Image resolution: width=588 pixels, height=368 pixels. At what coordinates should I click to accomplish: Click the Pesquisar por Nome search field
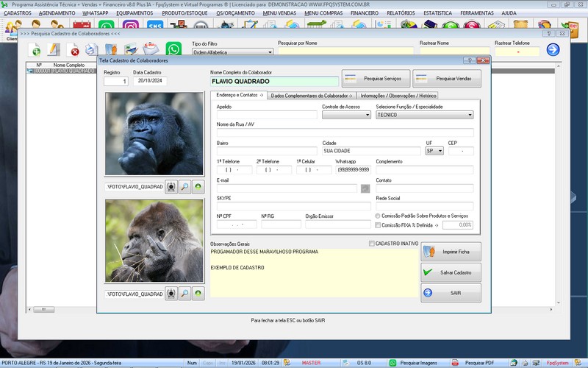(345, 51)
